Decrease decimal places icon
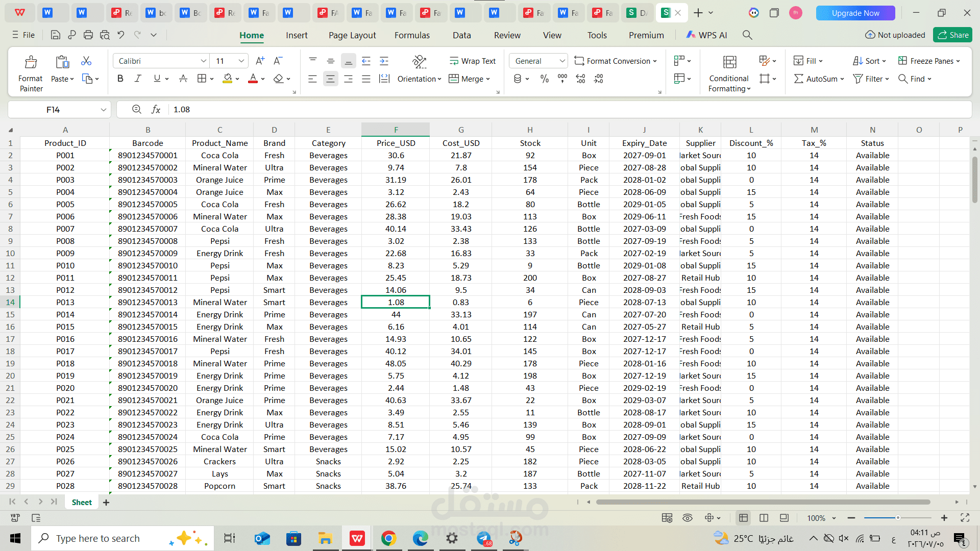Viewport: 980px width, 551px height. (x=598, y=79)
